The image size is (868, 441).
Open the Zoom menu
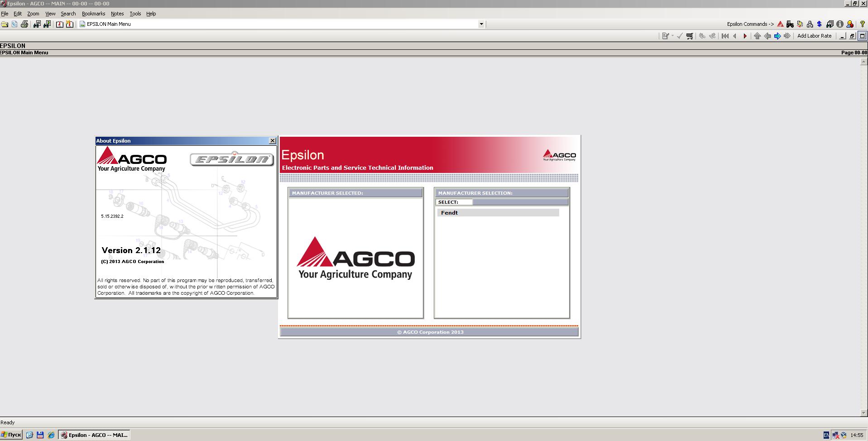[x=33, y=14]
